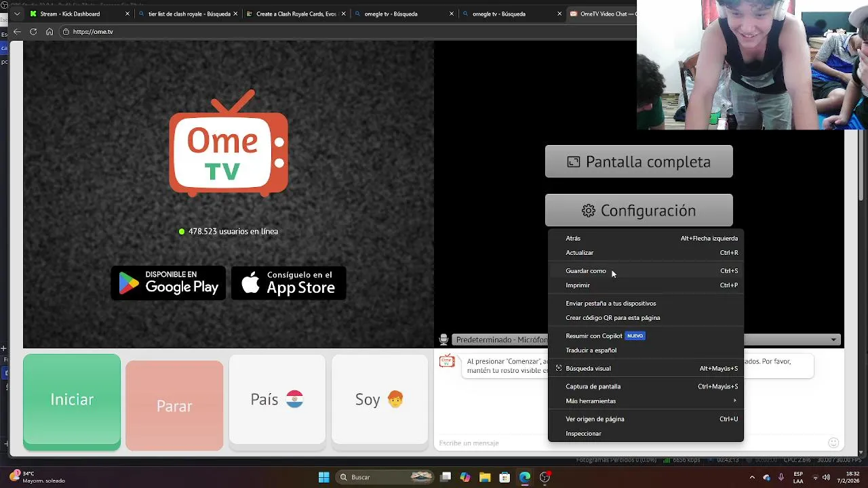The height and width of the screenshot is (488, 868).
Task: Click the taskbar Buscar search box
Action: tap(385, 477)
